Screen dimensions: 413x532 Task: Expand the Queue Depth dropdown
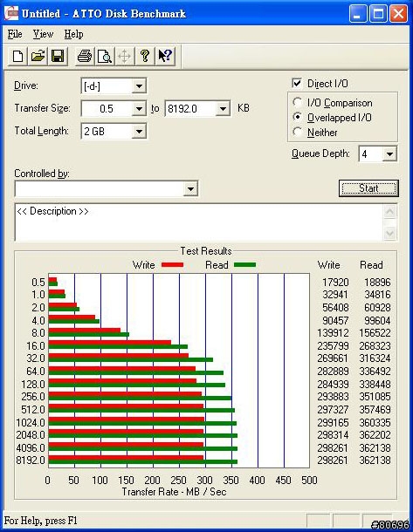(x=389, y=154)
